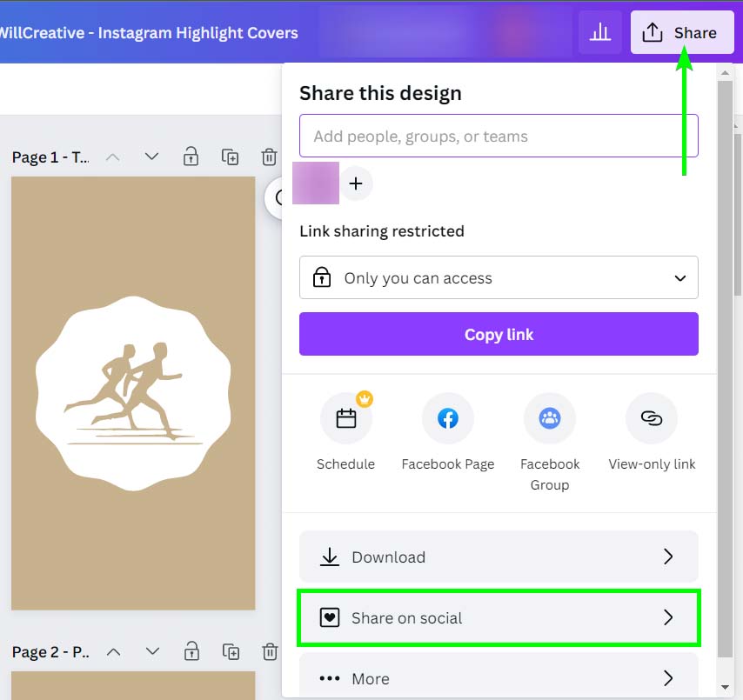
Task: Click the Schedule calendar icon
Action: (x=345, y=419)
